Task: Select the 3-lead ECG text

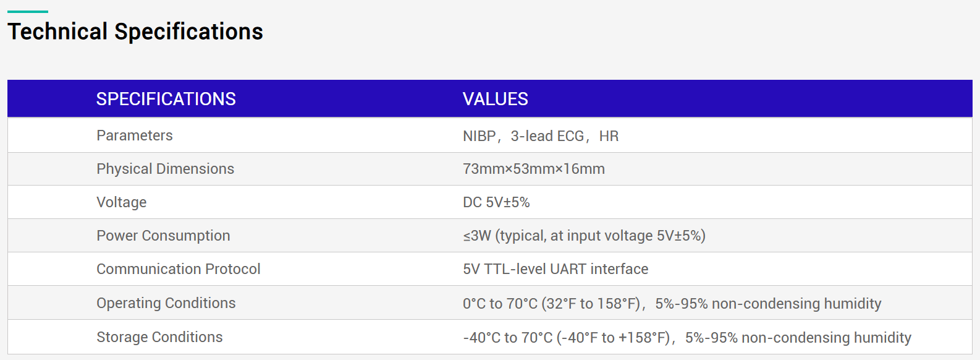Action: 547,136
